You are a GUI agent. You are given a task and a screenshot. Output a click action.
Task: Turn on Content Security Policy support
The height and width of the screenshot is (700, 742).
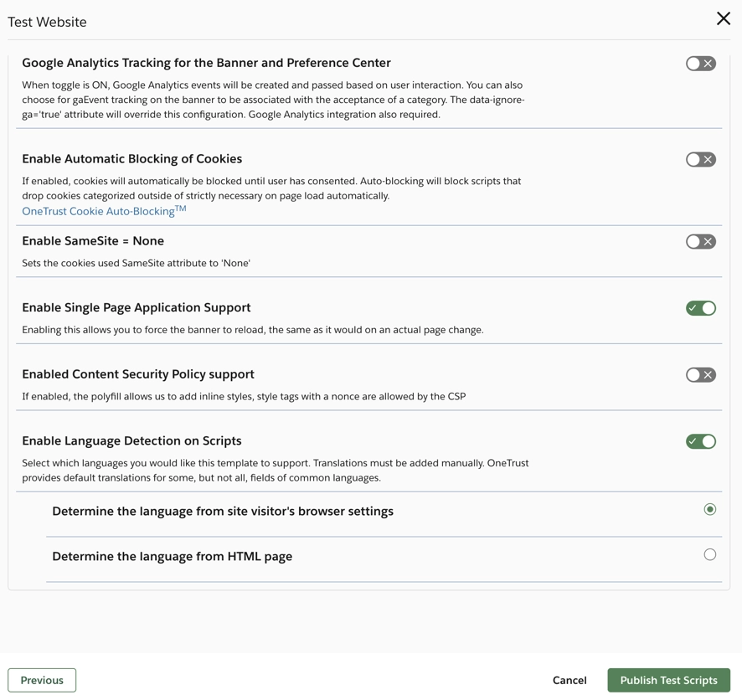tap(700, 375)
